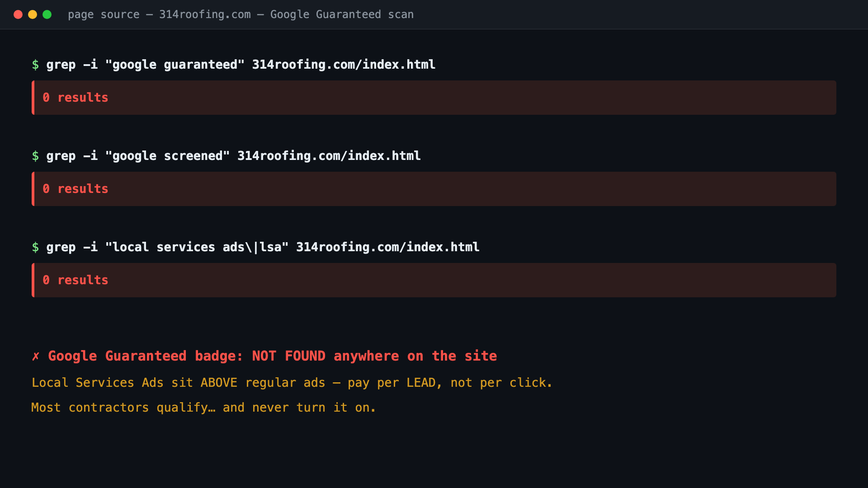This screenshot has width=868, height=488.
Task: Click the second green dollar prompt symbol
Action: [x=35, y=156]
